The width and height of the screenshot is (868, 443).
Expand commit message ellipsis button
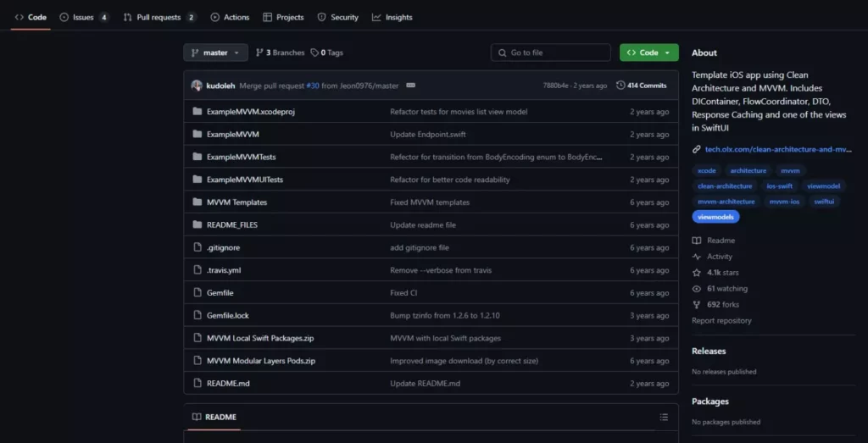(x=410, y=86)
